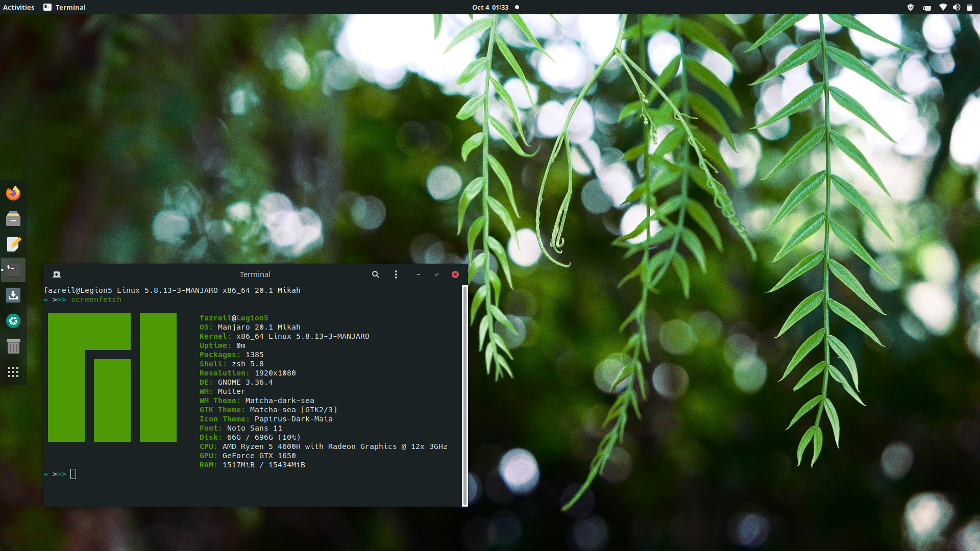The height and width of the screenshot is (551, 980).
Task: Click the 'Packages: 1385' line
Action: (x=232, y=355)
